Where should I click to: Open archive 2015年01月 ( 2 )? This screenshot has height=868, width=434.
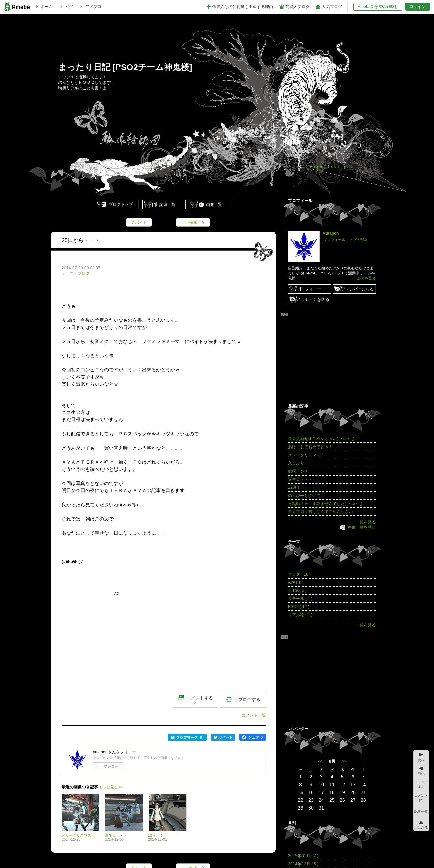pyautogui.click(x=303, y=856)
